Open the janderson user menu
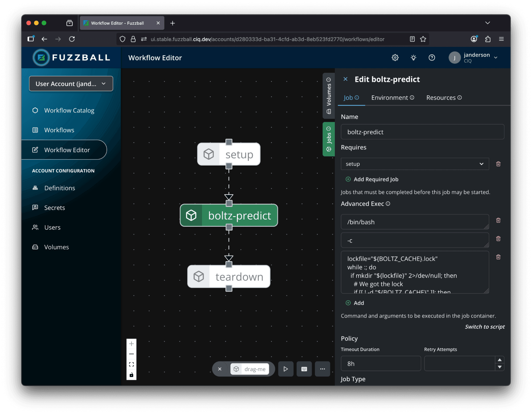Image resolution: width=532 pixels, height=414 pixels. 473,58
